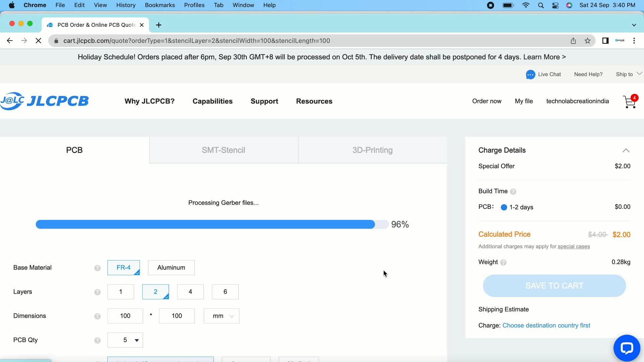The image size is (644, 362).
Task: Open the Profiles menu
Action: (194, 5)
